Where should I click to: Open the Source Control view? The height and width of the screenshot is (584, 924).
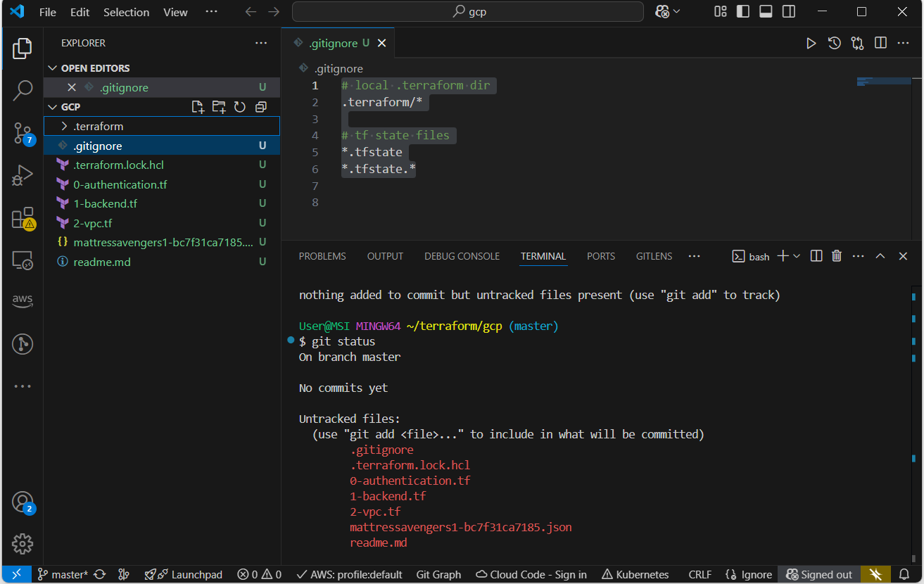[23, 133]
